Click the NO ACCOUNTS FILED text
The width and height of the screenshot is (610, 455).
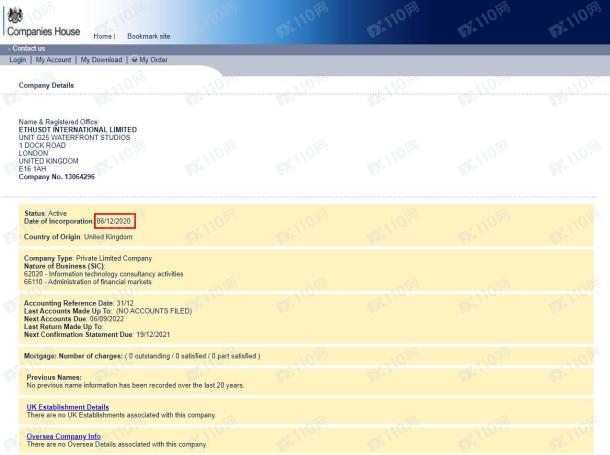(x=154, y=311)
